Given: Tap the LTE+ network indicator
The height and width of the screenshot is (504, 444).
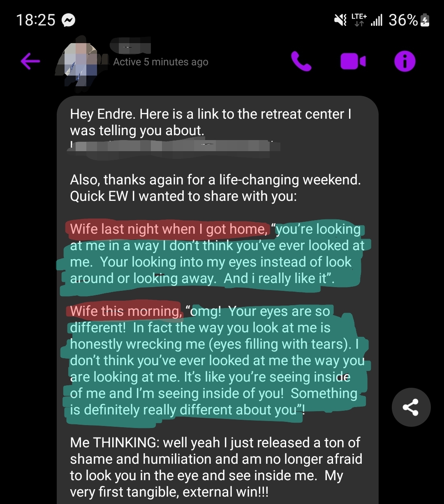Looking at the screenshot, I should tap(359, 20).
